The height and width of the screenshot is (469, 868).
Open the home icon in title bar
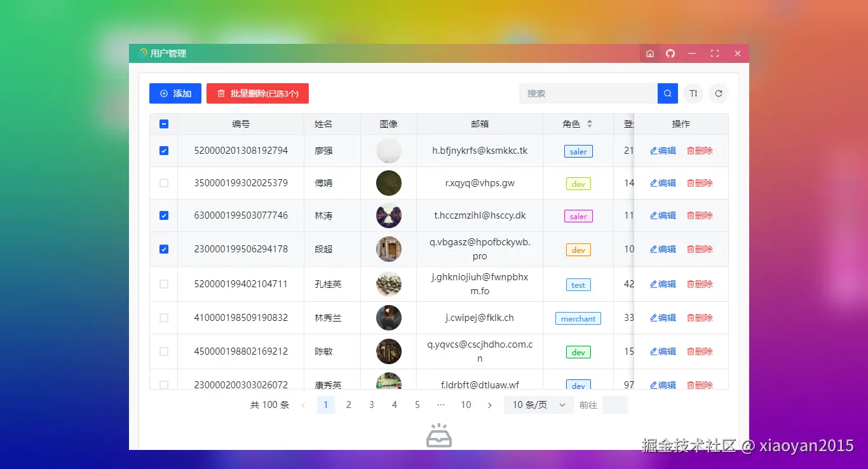click(x=650, y=53)
